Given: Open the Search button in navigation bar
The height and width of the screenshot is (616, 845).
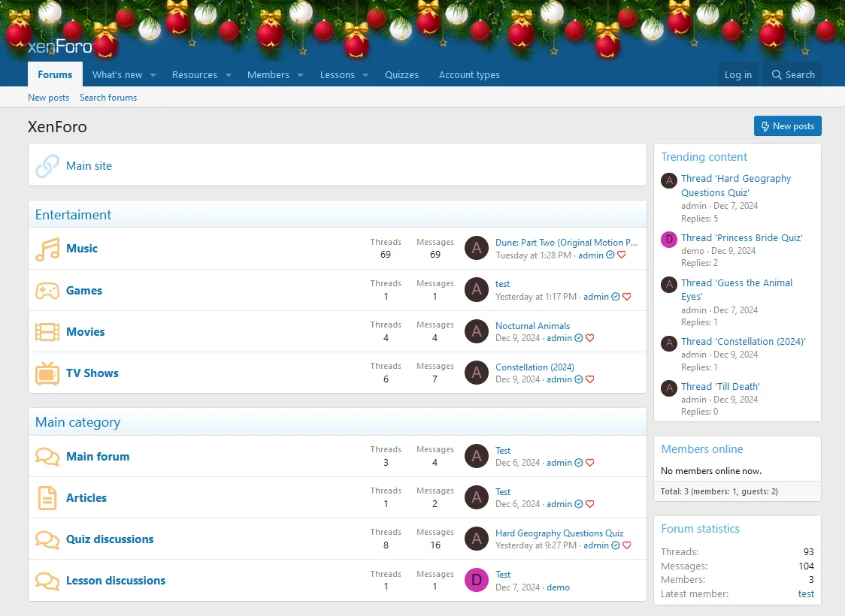Looking at the screenshot, I should click(793, 75).
